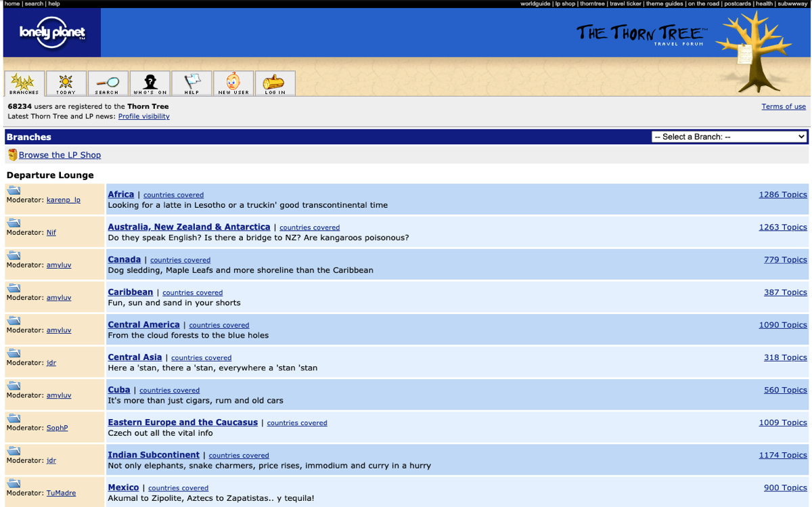
Task: Open the Terms of use link
Action: pyautogui.click(x=784, y=106)
